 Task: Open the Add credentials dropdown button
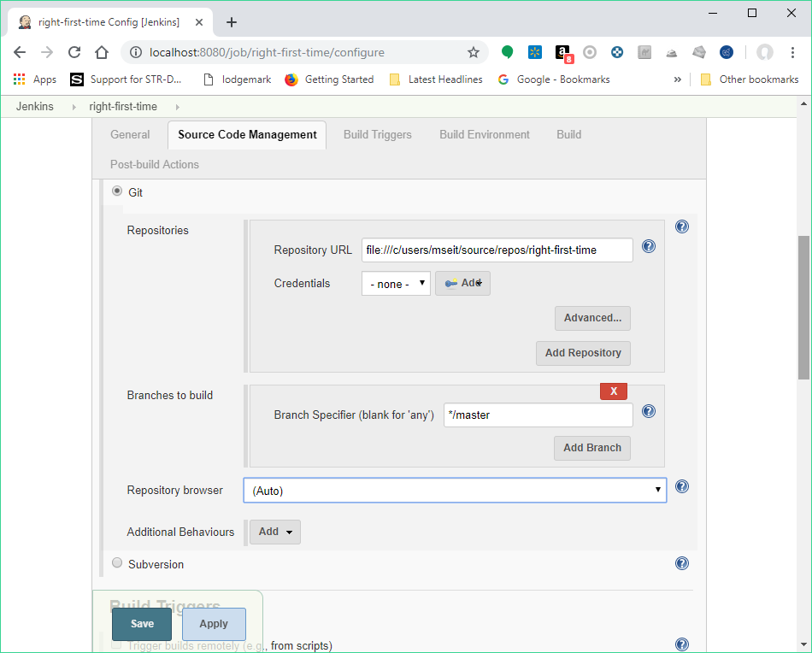pos(463,283)
